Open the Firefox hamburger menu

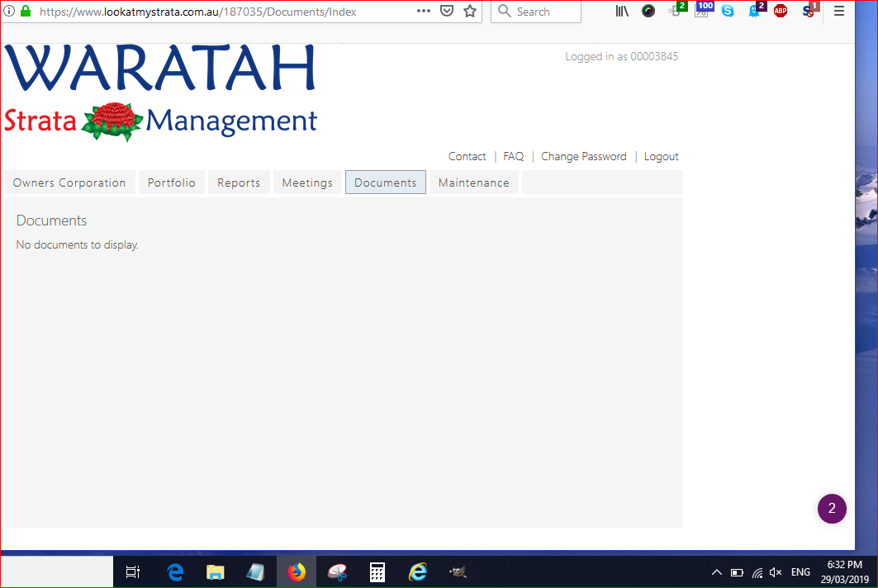(x=839, y=11)
